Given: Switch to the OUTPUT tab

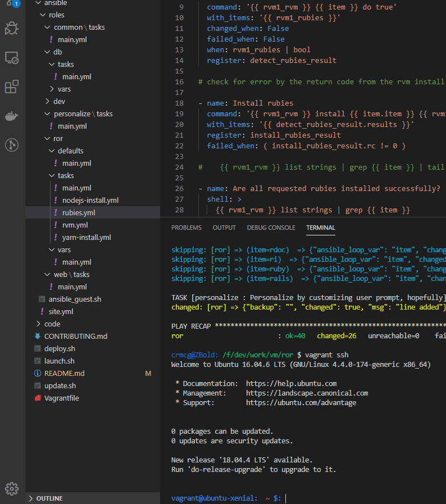Looking at the screenshot, I should (224, 228).
